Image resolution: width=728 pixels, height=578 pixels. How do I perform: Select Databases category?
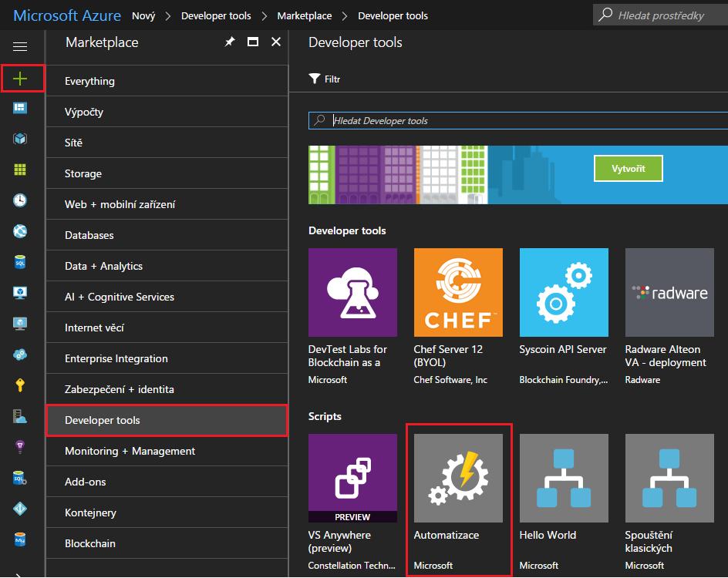(x=167, y=235)
